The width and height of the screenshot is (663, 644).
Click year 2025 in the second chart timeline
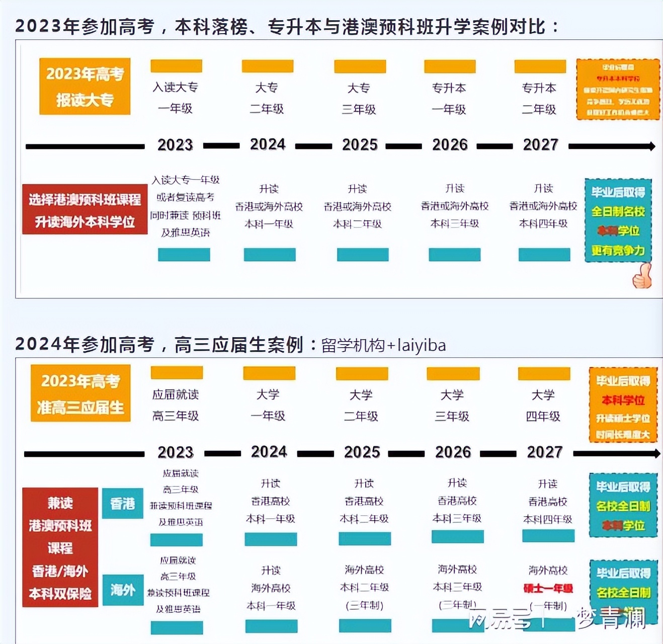point(362,452)
